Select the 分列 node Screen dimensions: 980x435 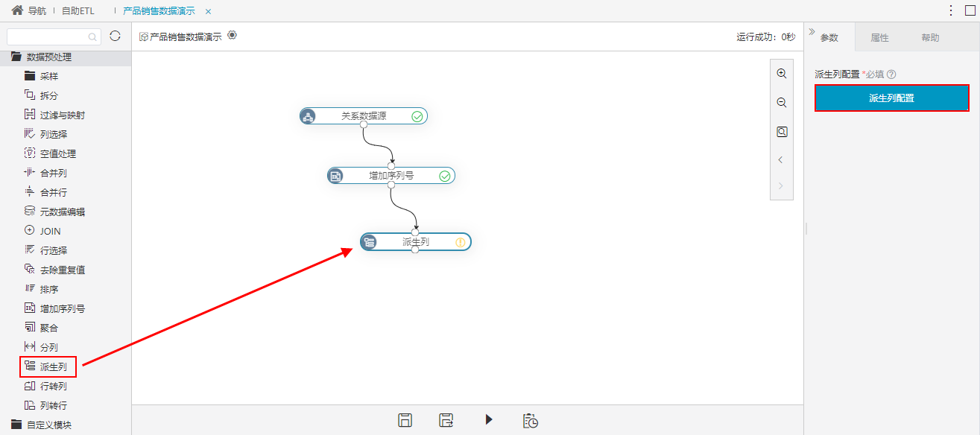(x=42, y=347)
